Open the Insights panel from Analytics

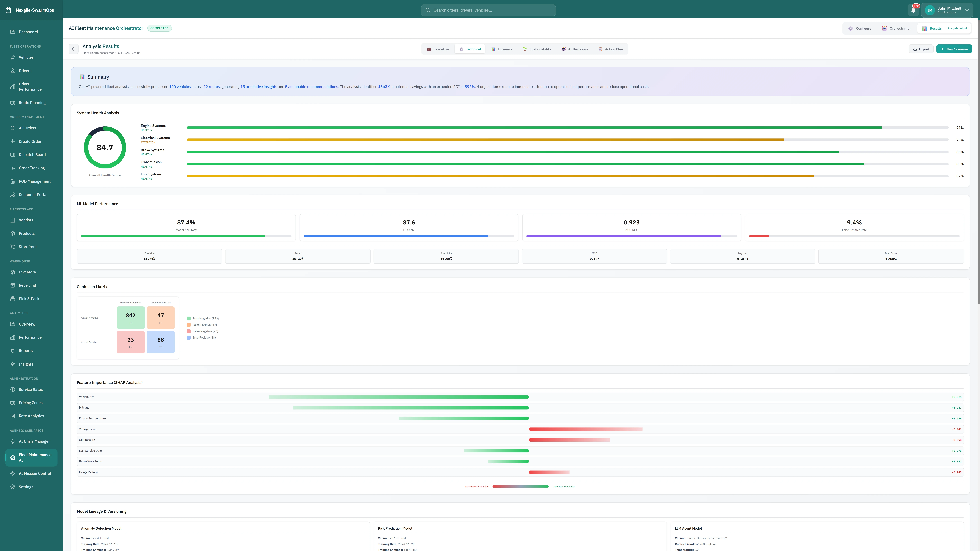[x=12, y=364]
